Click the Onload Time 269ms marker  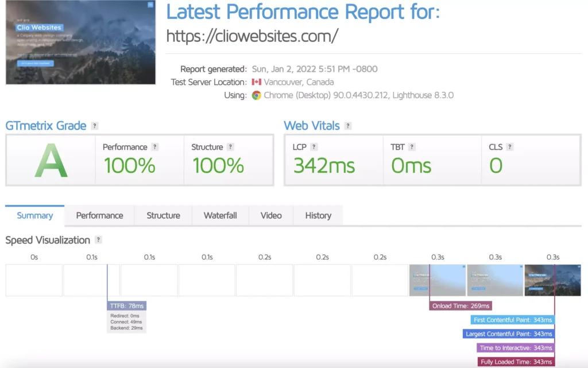[x=461, y=306]
